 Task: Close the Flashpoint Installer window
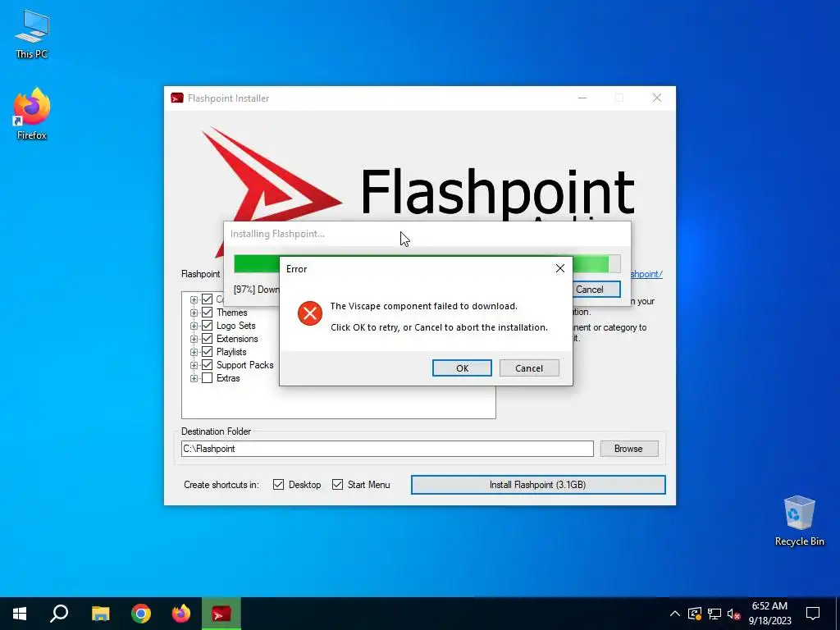click(657, 98)
